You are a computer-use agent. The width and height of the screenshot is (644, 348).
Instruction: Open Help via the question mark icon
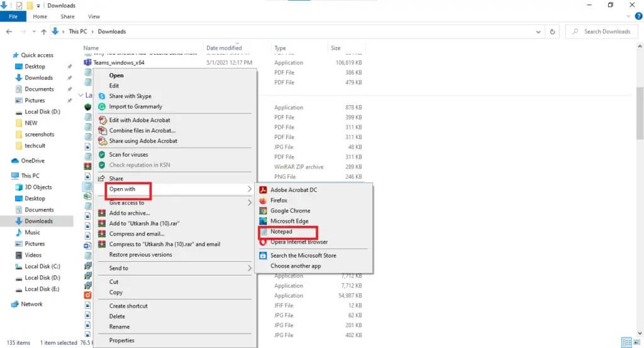click(x=639, y=16)
